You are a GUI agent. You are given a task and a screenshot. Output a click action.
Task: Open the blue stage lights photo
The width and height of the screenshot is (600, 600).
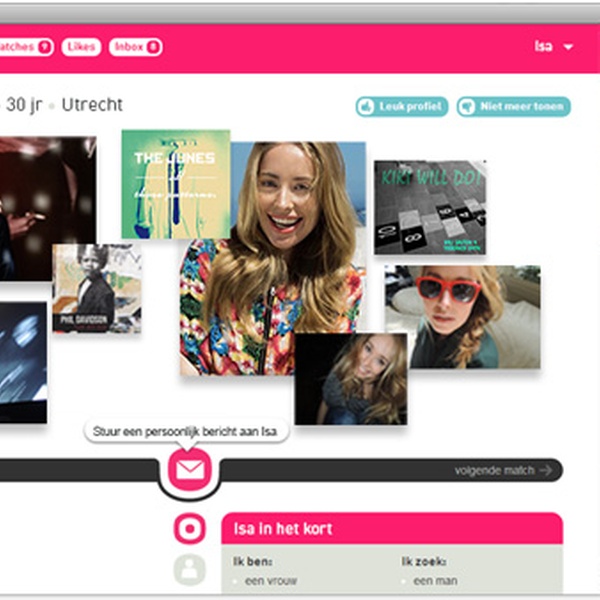click(22, 362)
